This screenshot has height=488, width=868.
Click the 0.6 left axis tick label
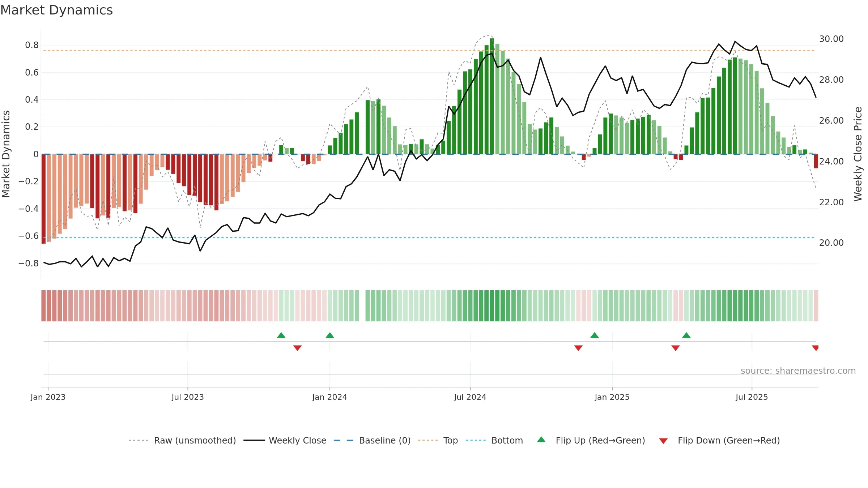pos(32,73)
